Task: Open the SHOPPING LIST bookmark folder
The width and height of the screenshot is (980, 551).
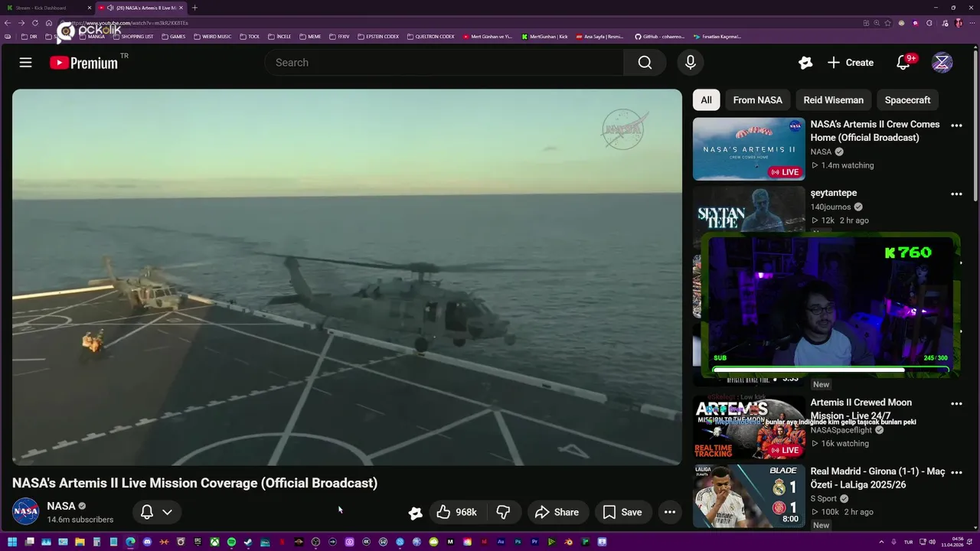Action: (133, 37)
